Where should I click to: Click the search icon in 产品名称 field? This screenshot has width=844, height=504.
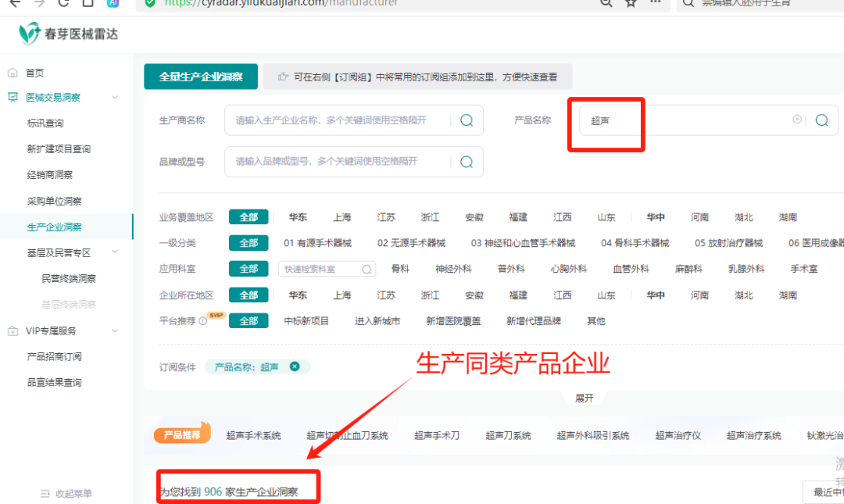point(821,120)
